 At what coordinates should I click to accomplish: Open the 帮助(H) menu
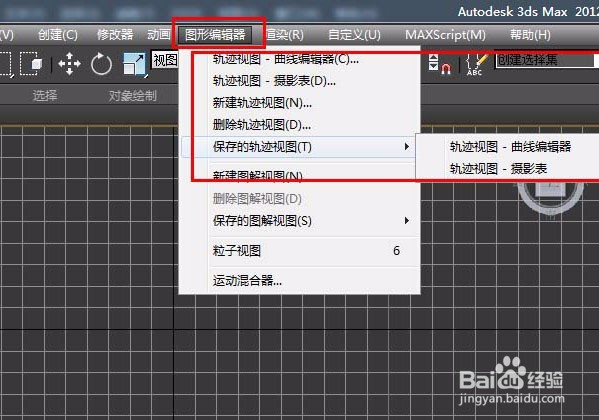click(530, 35)
